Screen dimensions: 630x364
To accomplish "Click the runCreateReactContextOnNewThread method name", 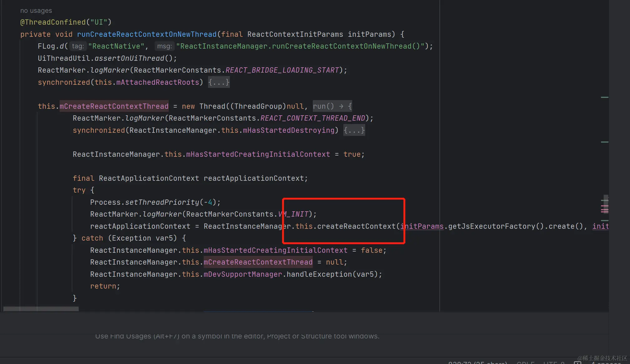I will [147, 34].
